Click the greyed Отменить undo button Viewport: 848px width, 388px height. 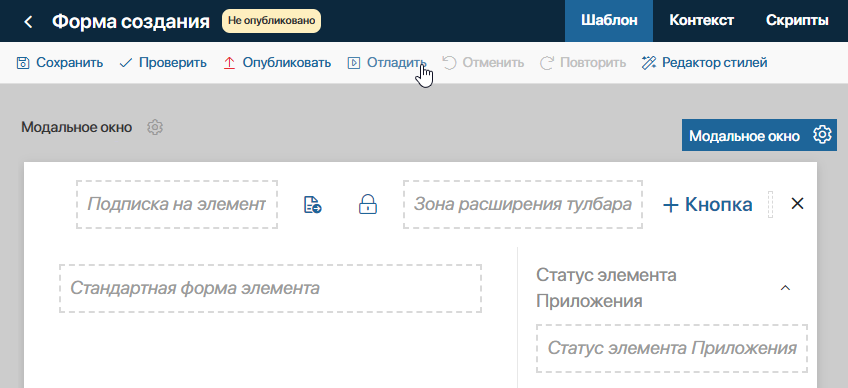coord(483,63)
